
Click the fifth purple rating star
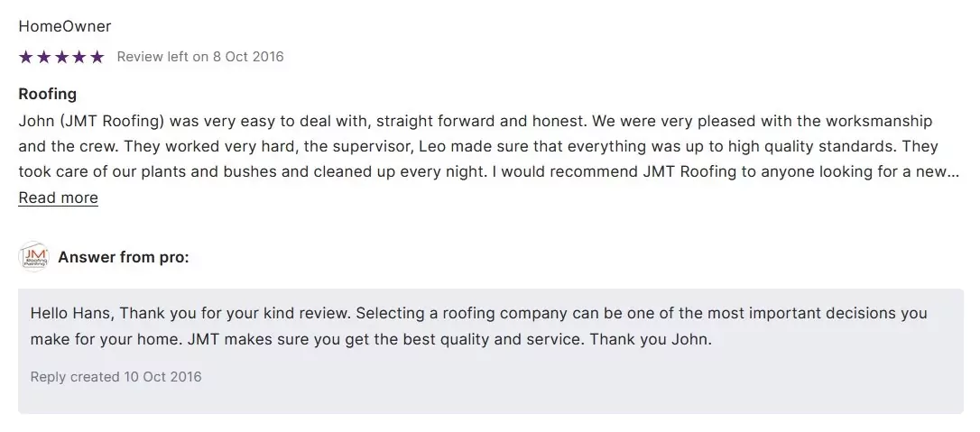click(97, 57)
